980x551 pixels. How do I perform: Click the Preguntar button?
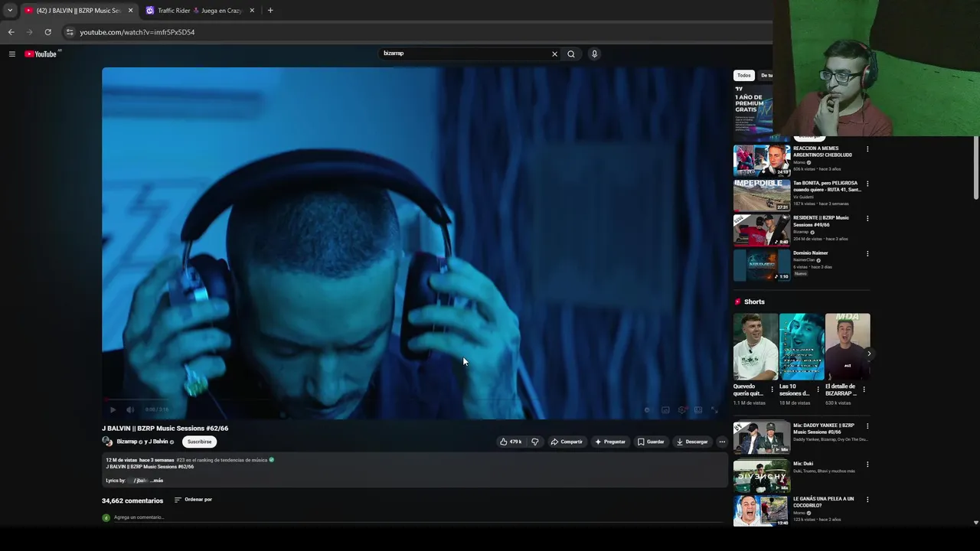coord(610,442)
